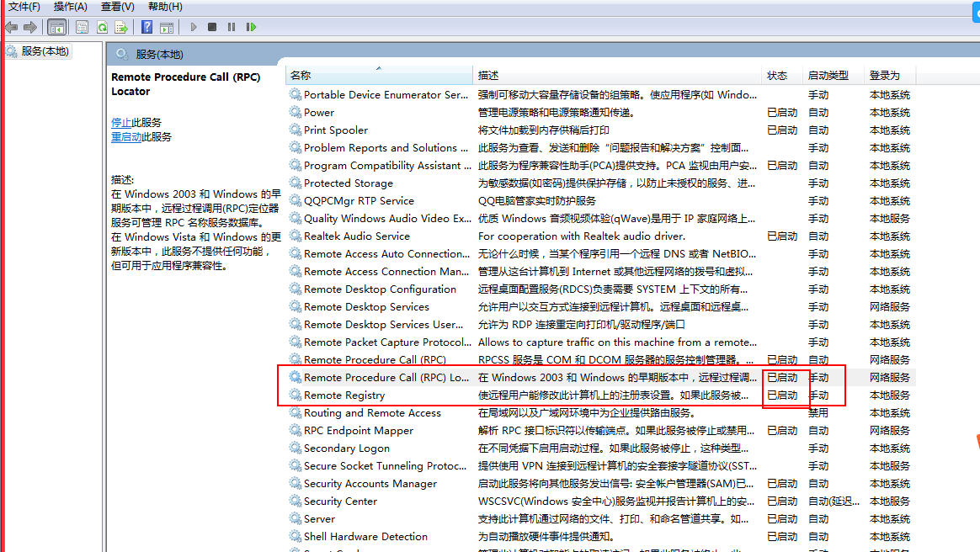Click 本地服务 logon of Quality Windows Audio
This screenshot has height=552, width=980.
click(889, 219)
